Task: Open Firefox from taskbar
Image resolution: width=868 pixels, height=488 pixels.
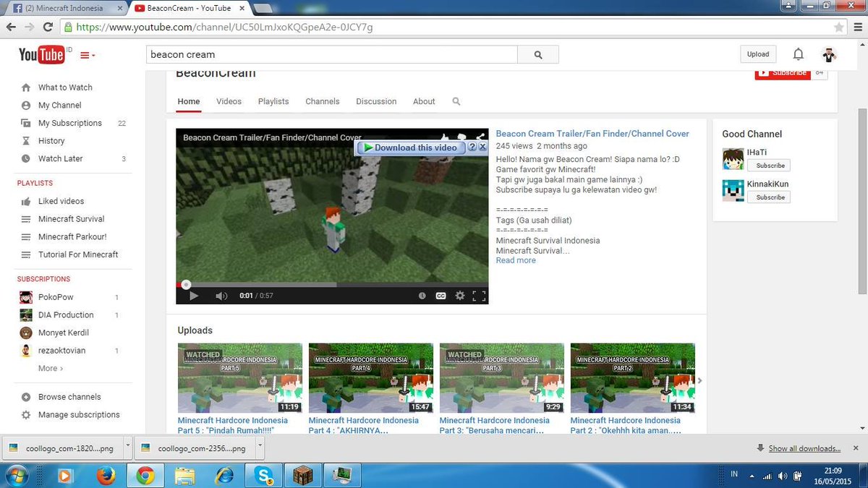Action: point(106,475)
